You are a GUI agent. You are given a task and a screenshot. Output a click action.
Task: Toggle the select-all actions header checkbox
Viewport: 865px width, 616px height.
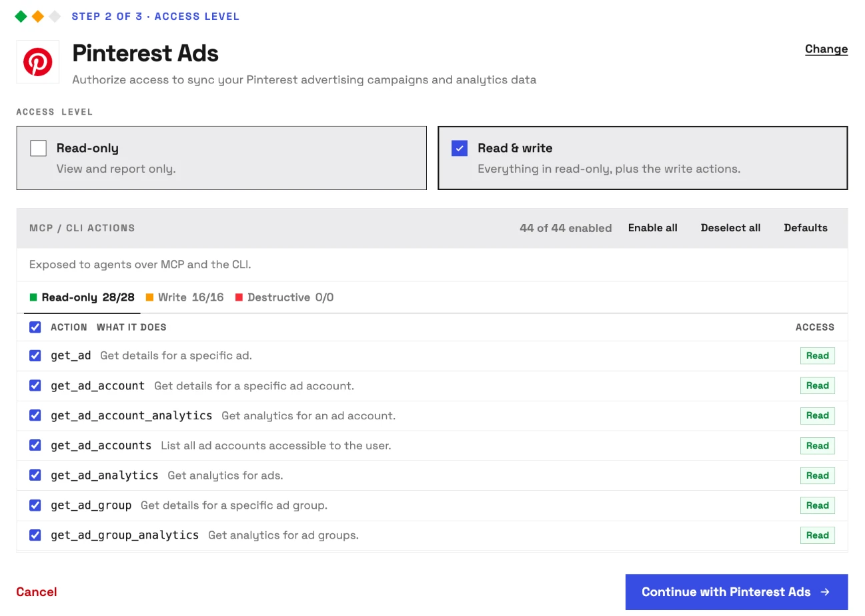[35, 327]
